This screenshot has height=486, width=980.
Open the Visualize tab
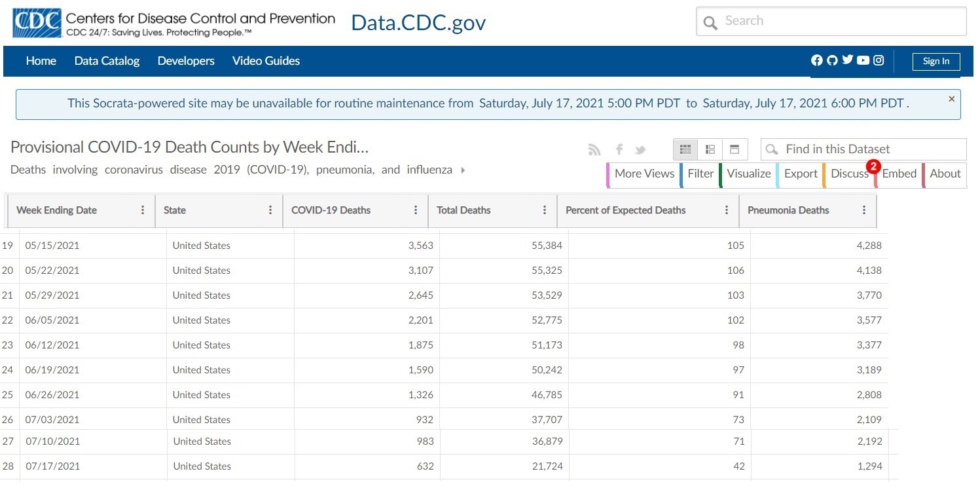(x=748, y=174)
